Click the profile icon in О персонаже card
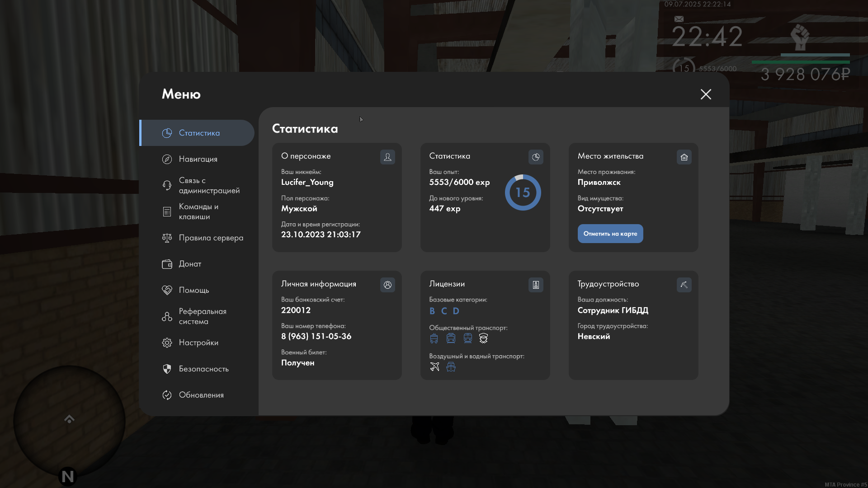The width and height of the screenshot is (868, 488). pyautogui.click(x=387, y=157)
